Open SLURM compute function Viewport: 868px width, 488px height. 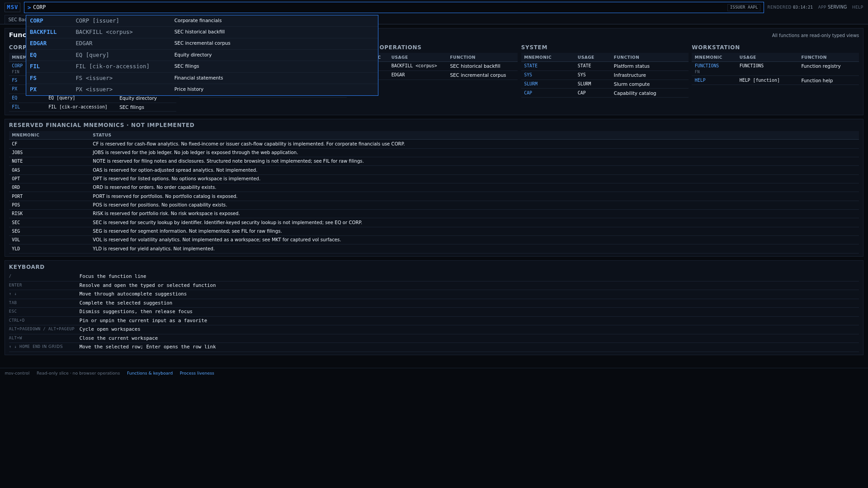click(531, 84)
